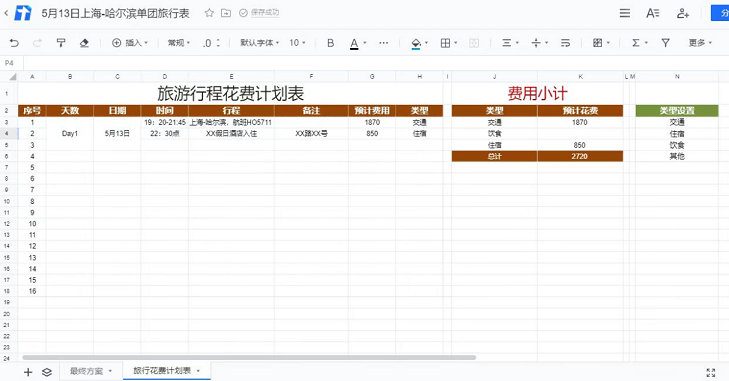Click the 旅游行程花费计划表 title cell
The height and width of the screenshot is (381, 729).
pos(231,94)
